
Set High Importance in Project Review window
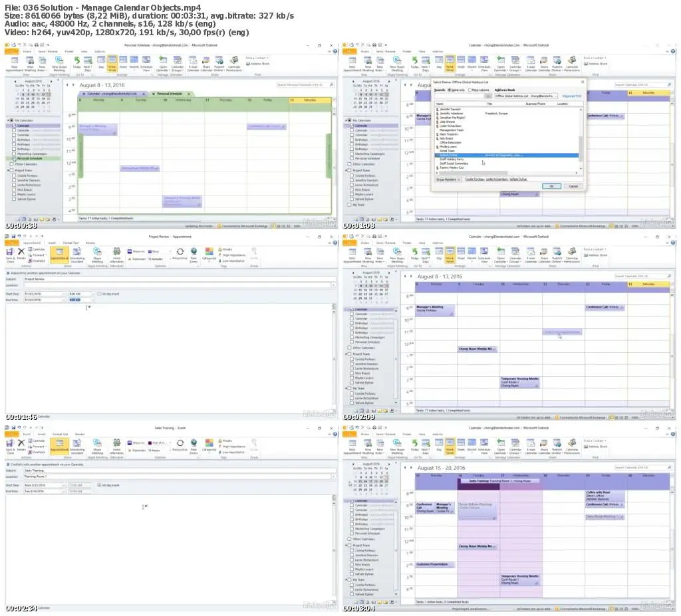231,255
